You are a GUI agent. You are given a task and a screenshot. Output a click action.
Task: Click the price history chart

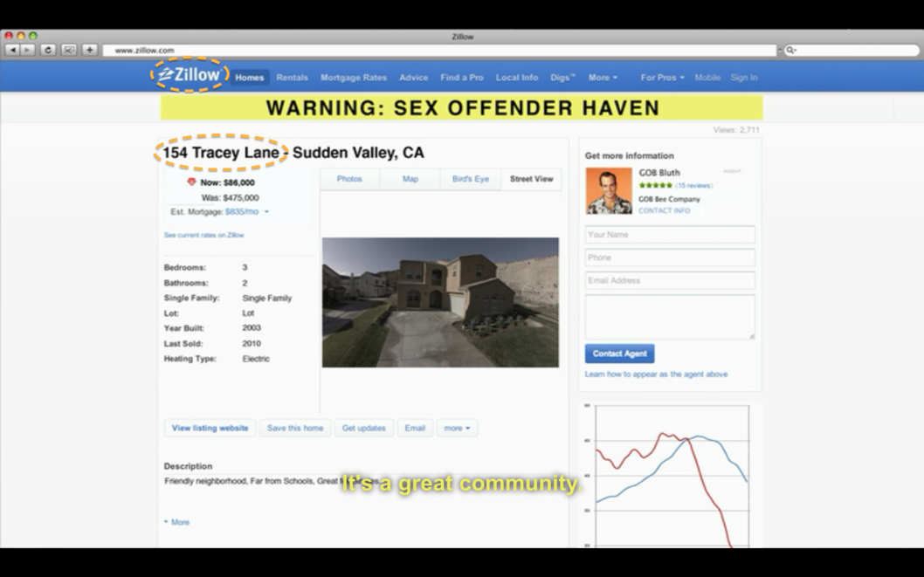[x=671, y=476]
